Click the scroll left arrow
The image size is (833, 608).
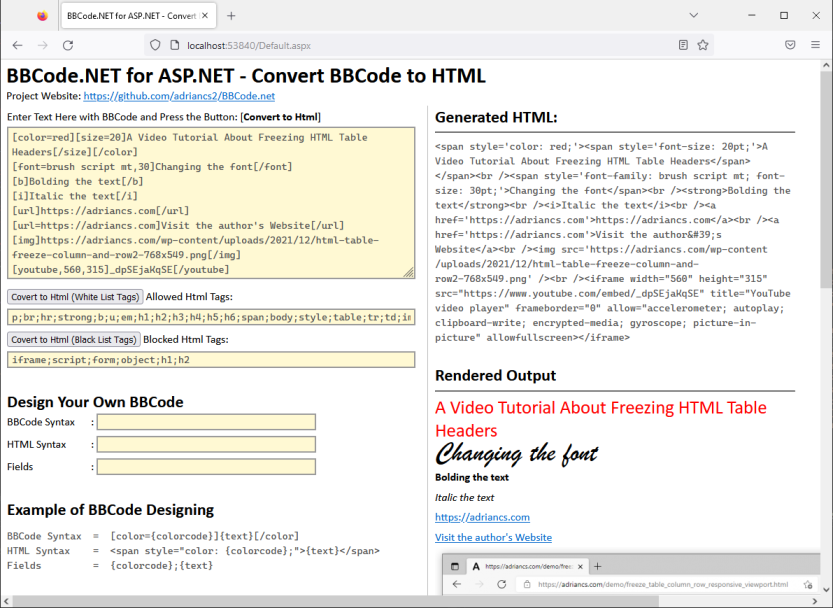[x=6, y=601]
